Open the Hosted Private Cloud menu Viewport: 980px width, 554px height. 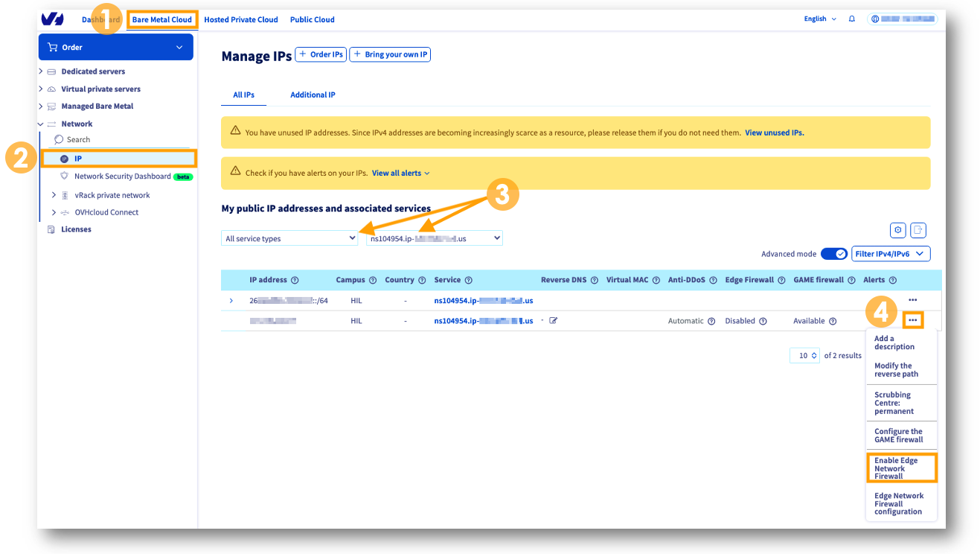241,19
